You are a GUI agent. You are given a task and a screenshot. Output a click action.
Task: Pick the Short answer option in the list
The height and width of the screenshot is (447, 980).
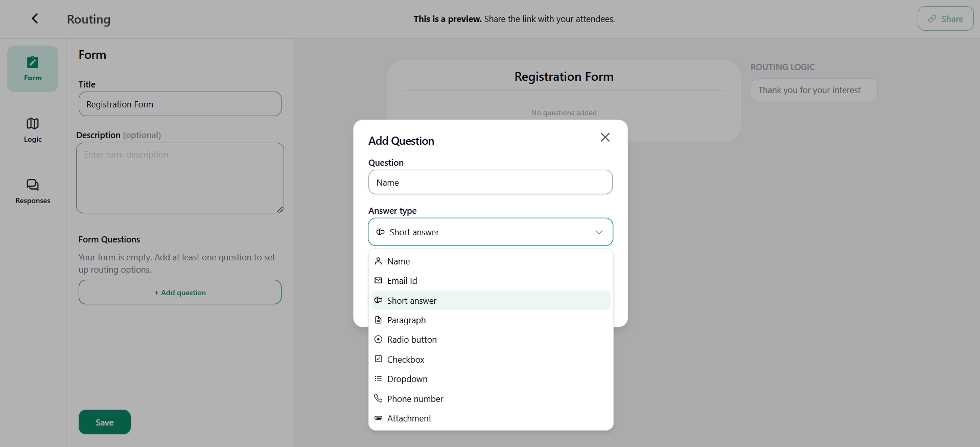pyautogui.click(x=412, y=301)
